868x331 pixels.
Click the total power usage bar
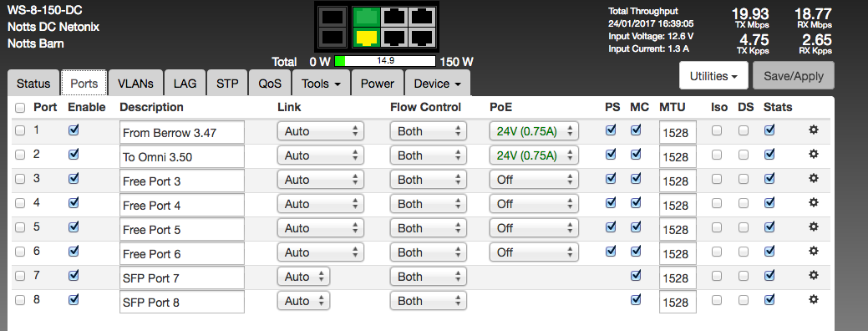[385, 62]
